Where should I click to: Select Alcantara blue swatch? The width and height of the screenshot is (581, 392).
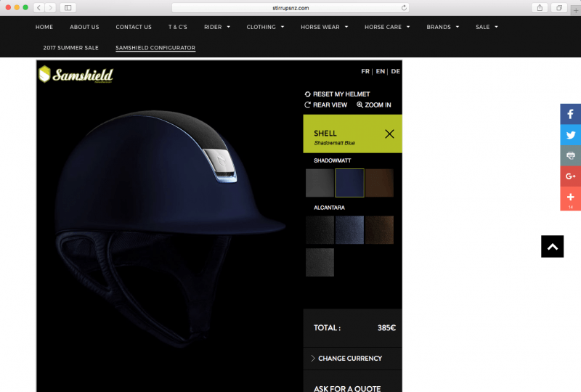[x=349, y=229]
